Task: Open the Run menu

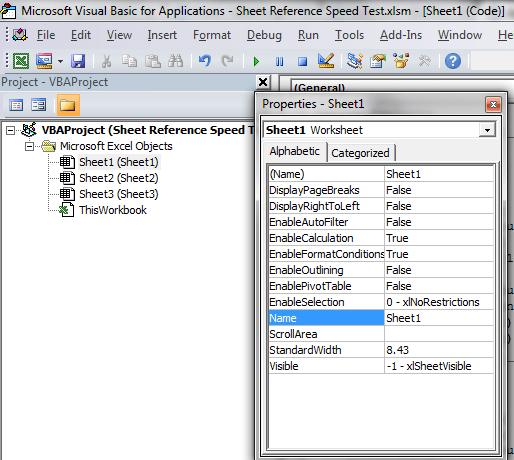Action: [x=308, y=35]
